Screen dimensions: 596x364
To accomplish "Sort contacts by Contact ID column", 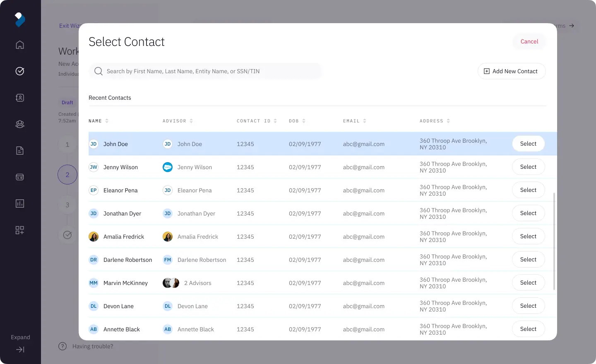I will (x=257, y=121).
